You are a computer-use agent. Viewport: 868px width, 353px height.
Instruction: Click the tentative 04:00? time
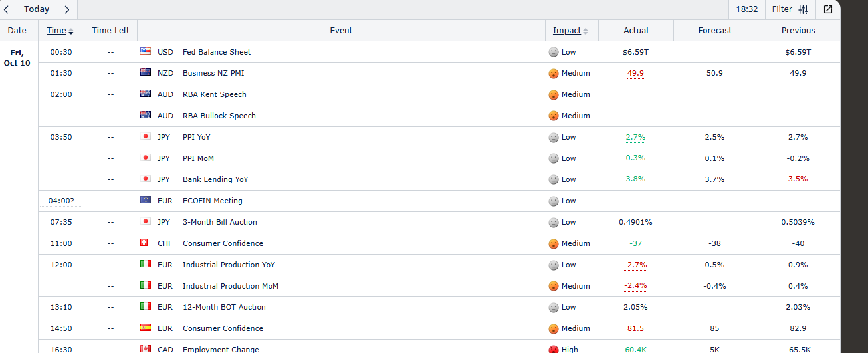[x=61, y=201]
